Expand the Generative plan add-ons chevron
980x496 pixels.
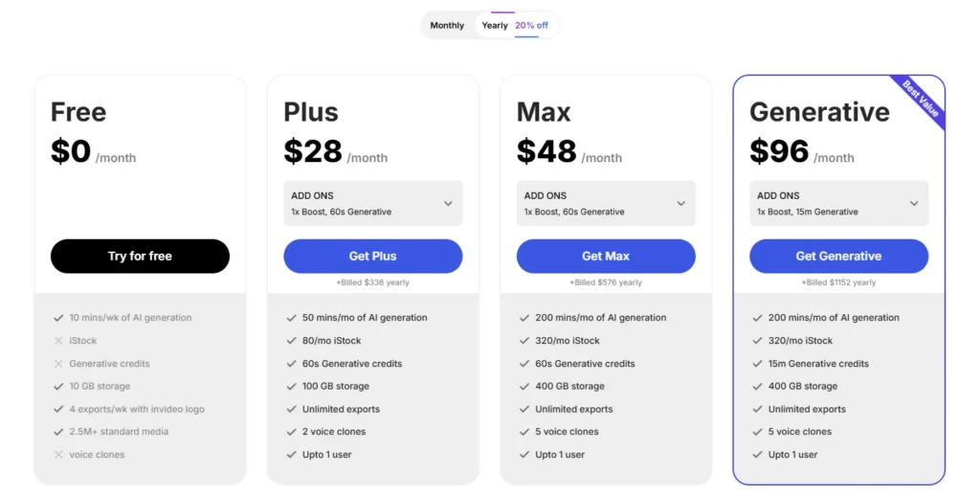[914, 203]
